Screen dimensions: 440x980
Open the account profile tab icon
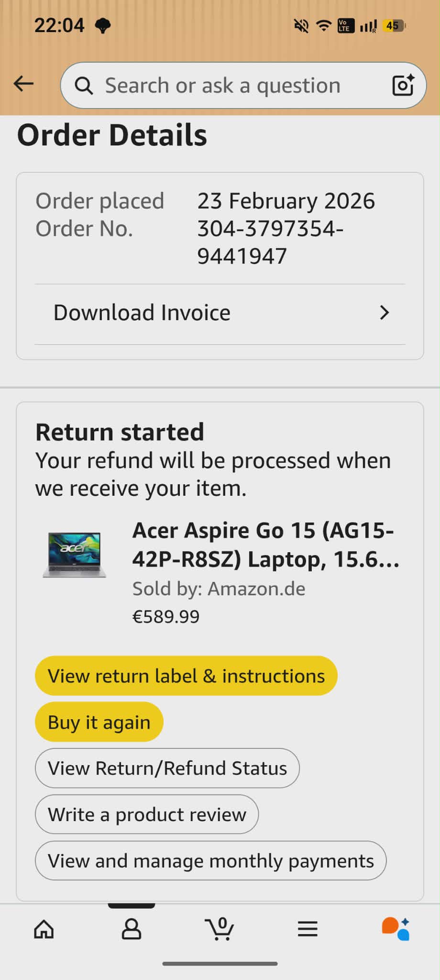(132, 929)
